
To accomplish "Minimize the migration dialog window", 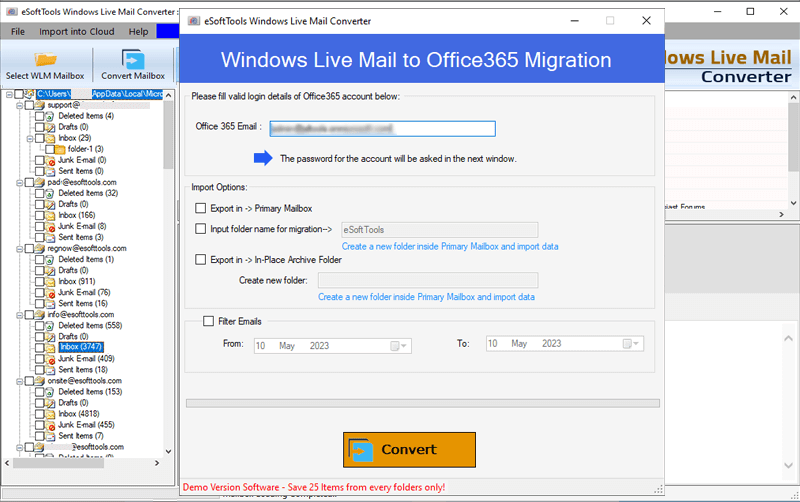I will tap(574, 21).
